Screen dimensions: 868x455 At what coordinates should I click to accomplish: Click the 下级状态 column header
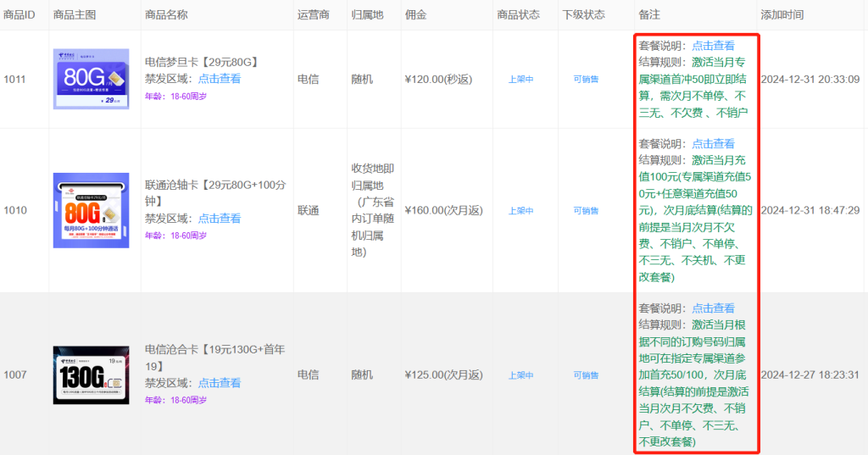click(x=583, y=14)
